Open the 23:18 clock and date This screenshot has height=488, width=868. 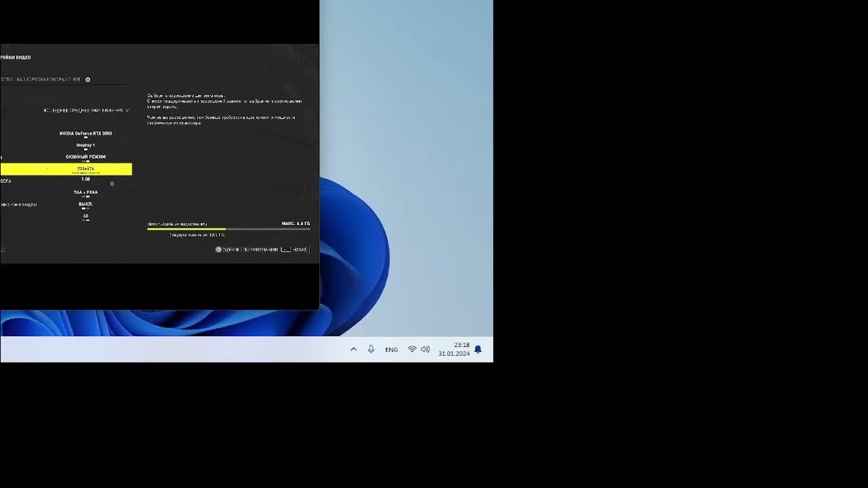tap(454, 349)
